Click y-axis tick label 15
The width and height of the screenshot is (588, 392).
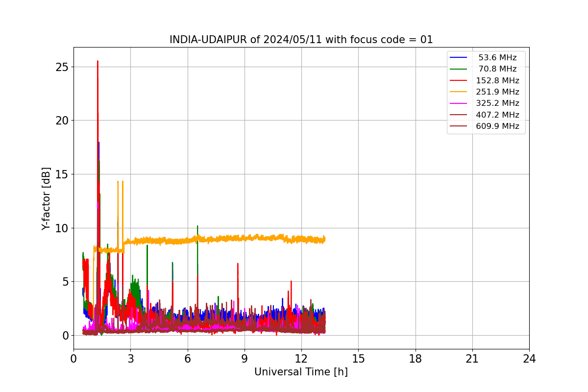point(62,174)
